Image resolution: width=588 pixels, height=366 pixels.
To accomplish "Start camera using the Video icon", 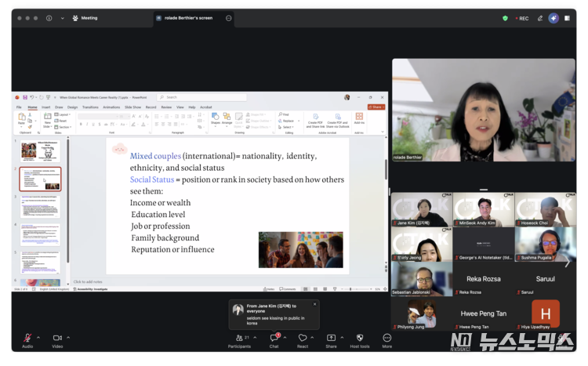I will [57, 338].
